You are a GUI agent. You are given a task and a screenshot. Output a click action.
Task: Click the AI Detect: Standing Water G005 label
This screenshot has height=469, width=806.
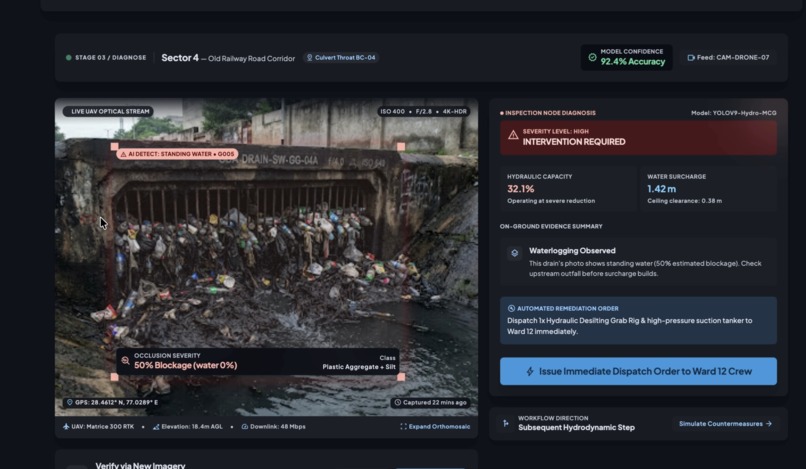tap(177, 154)
